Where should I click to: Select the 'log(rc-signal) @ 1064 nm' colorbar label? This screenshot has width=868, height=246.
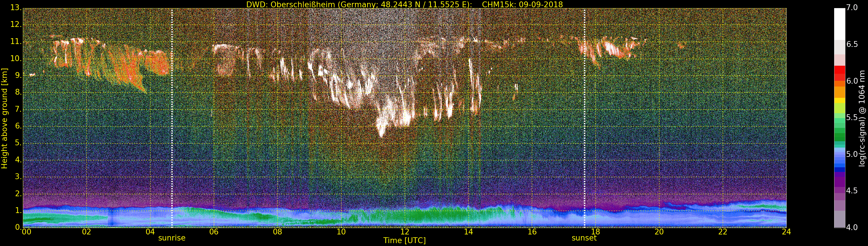862,118
